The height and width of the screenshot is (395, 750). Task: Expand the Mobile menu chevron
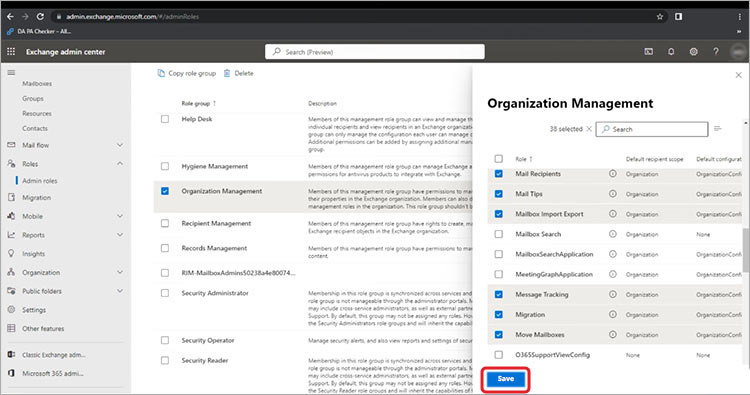tap(120, 216)
